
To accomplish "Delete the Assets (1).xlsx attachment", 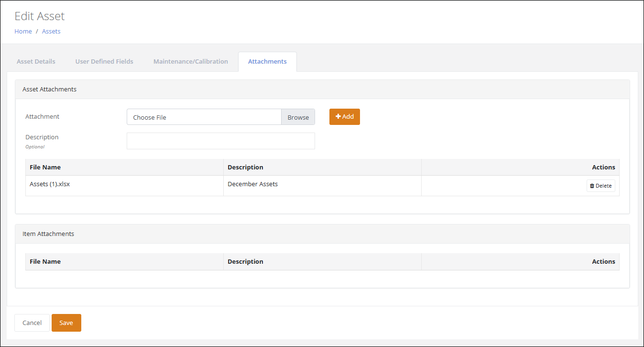I will [x=601, y=186].
